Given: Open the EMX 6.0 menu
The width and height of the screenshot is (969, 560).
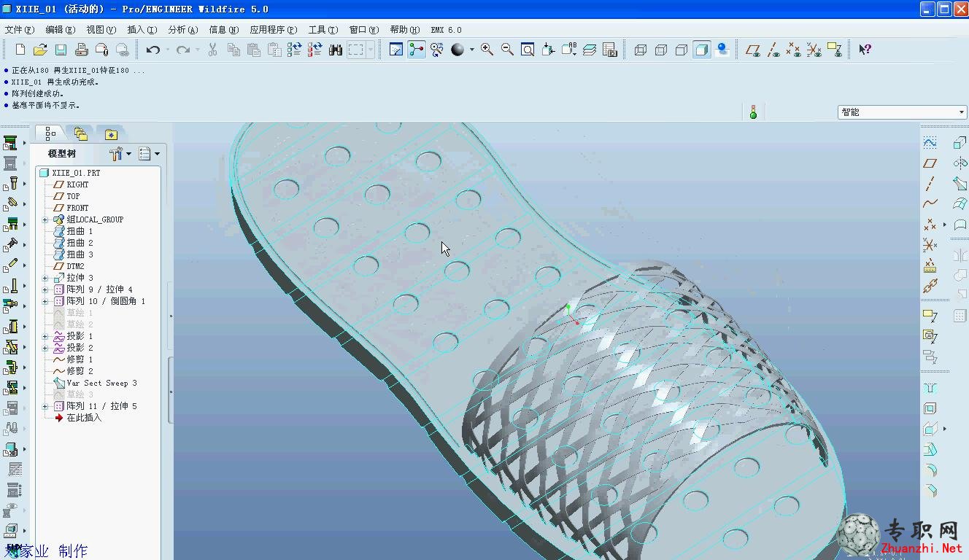Looking at the screenshot, I should 446,30.
